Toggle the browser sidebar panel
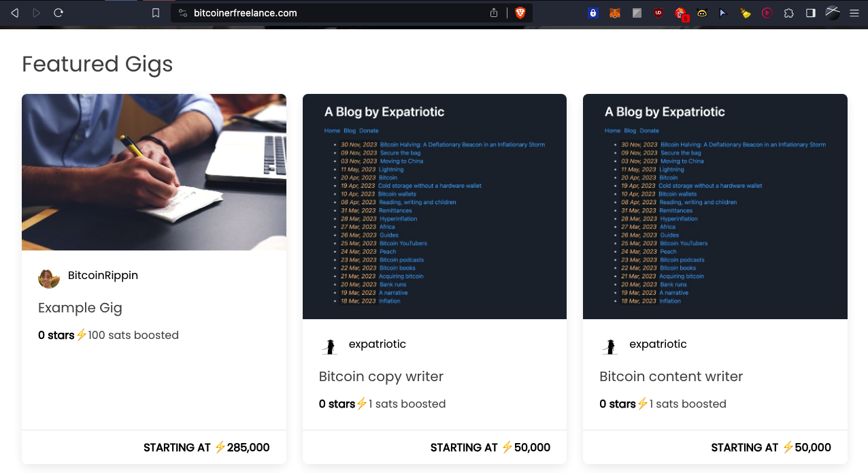The width and height of the screenshot is (868, 473). (810, 13)
